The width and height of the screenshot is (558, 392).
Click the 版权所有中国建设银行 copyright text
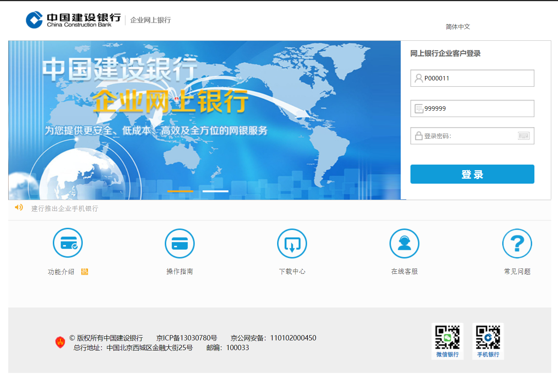click(106, 338)
